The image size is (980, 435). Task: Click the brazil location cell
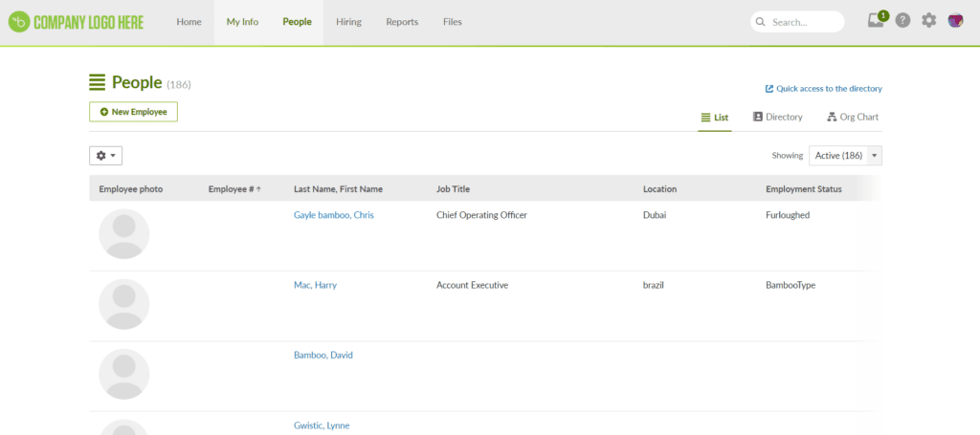(x=653, y=285)
